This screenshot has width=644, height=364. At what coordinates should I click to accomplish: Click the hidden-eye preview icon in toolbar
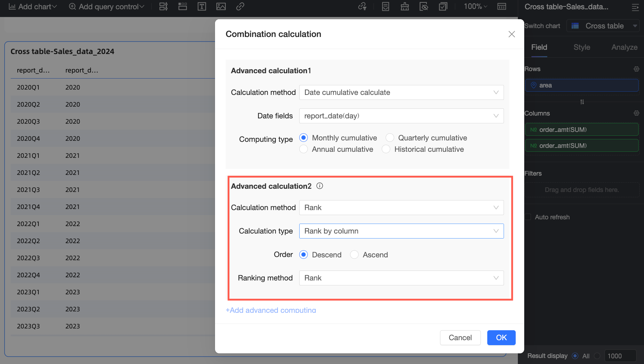[x=424, y=6]
